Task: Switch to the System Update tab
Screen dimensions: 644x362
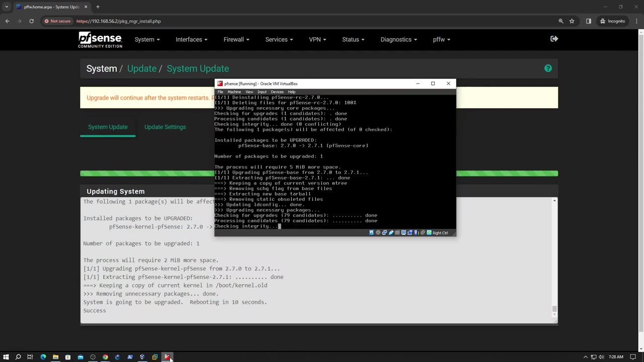Action: click(x=108, y=127)
